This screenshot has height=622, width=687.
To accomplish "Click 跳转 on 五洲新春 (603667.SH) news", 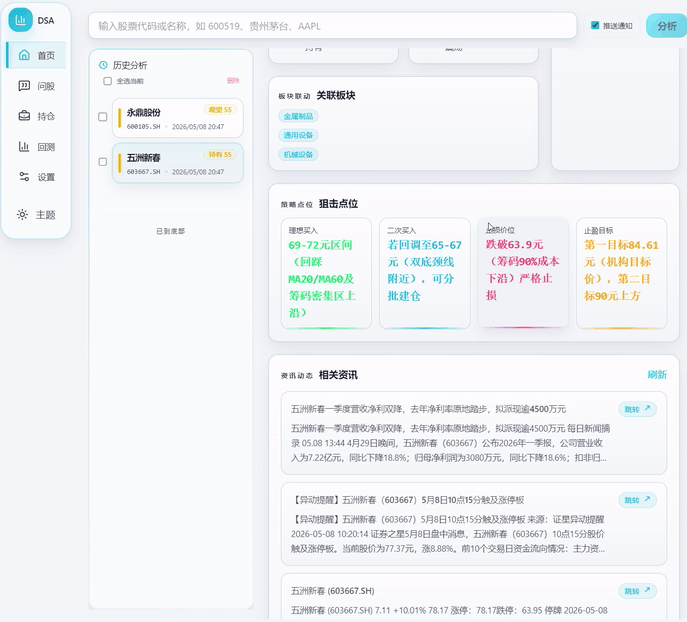I will coord(637,591).
